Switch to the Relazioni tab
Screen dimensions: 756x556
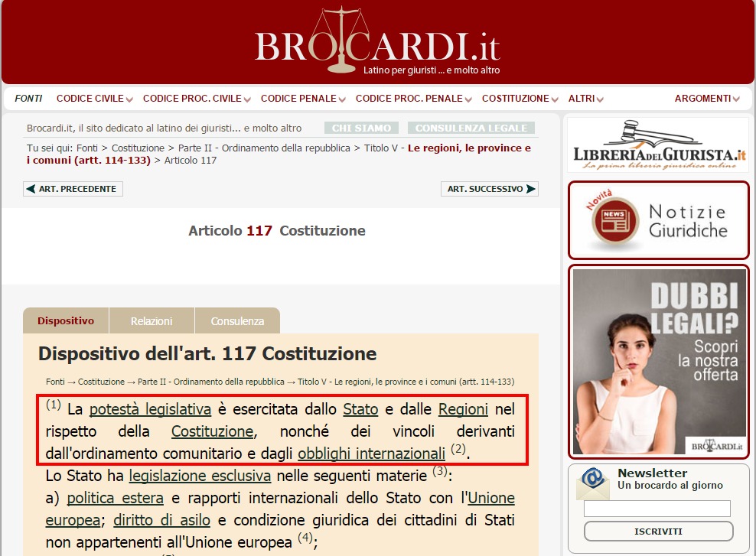(x=152, y=321)
